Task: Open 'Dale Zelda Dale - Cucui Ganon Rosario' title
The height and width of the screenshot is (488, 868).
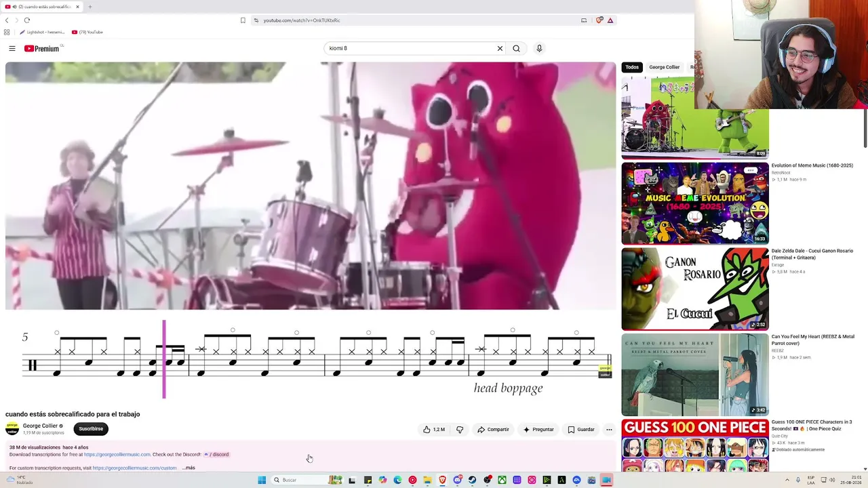Action: (x=812, y=254)
